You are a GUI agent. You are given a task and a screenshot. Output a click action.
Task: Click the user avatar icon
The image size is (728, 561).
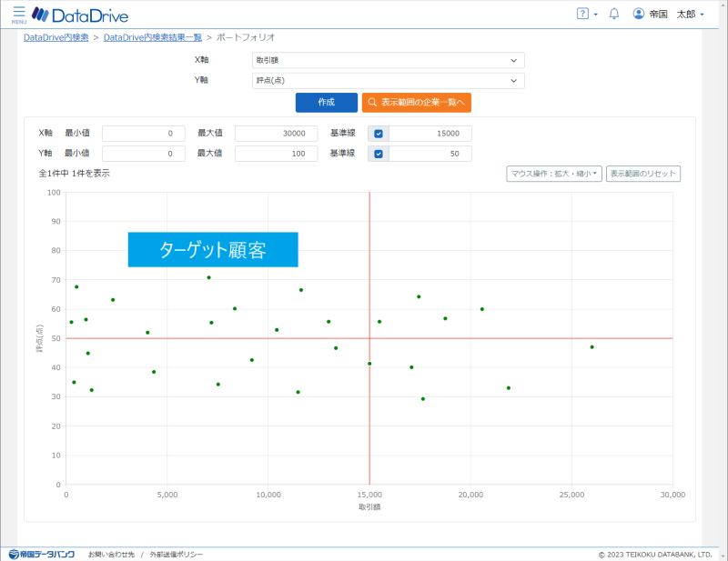639,14
